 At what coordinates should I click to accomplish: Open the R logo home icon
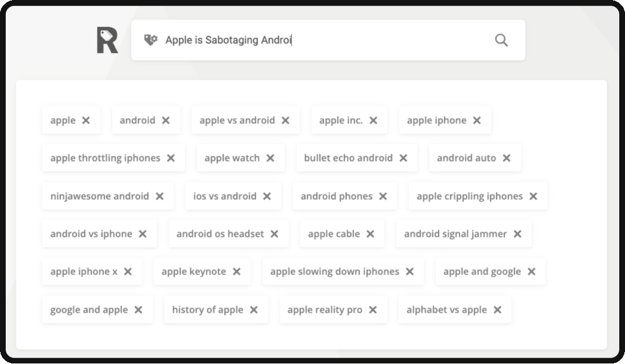pyautogui.click(x=107, y=40)
